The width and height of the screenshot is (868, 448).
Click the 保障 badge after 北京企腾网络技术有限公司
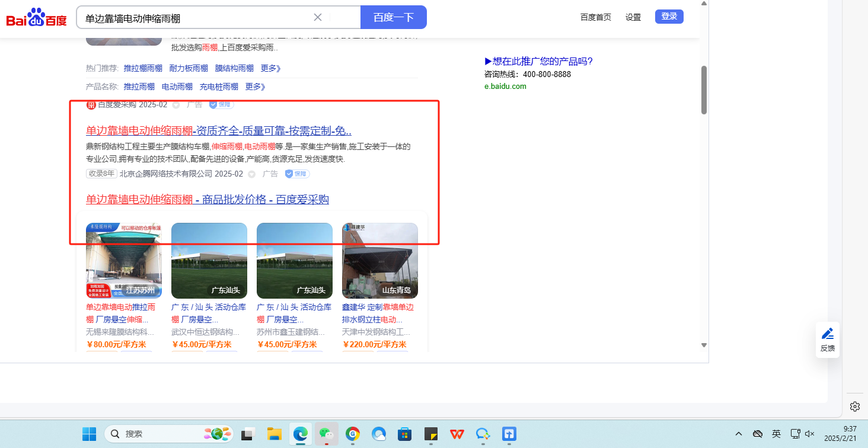297,174
